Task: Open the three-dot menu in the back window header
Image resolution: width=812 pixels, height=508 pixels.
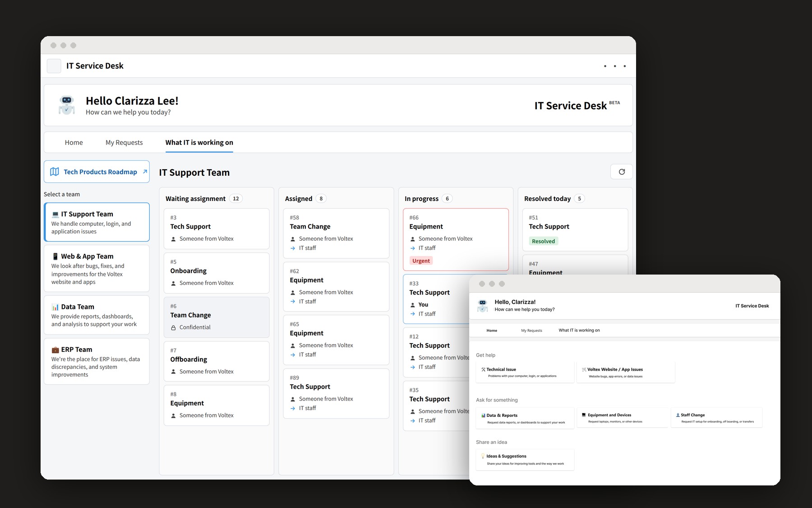Action: coord(614,66)
